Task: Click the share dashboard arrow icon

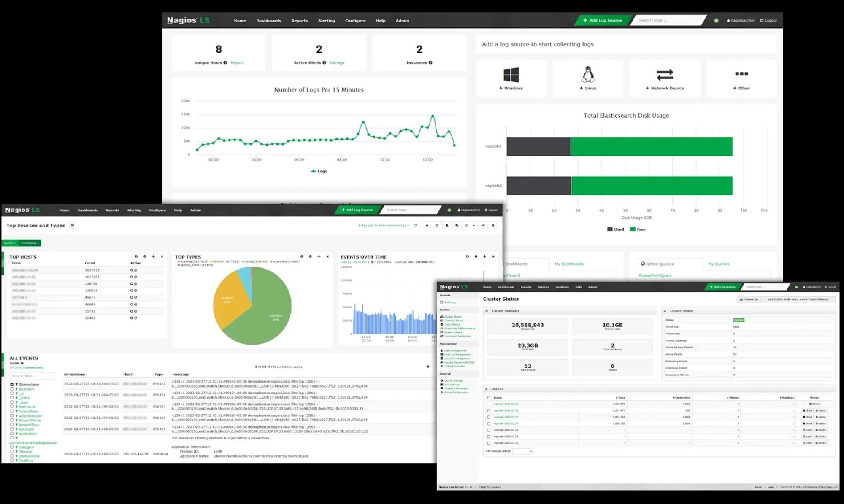Action: point(483,226)
